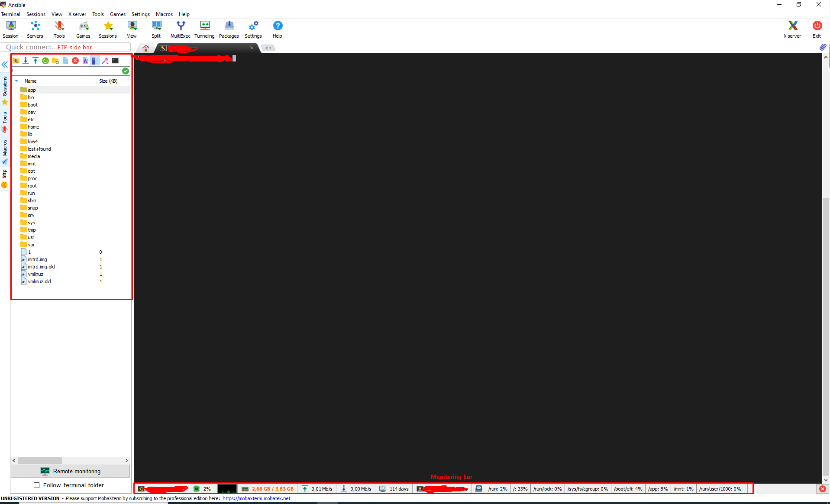The width and height of the screenshot is (830, 504).
Task: Click the Download files icon
Action: [26, 61]
